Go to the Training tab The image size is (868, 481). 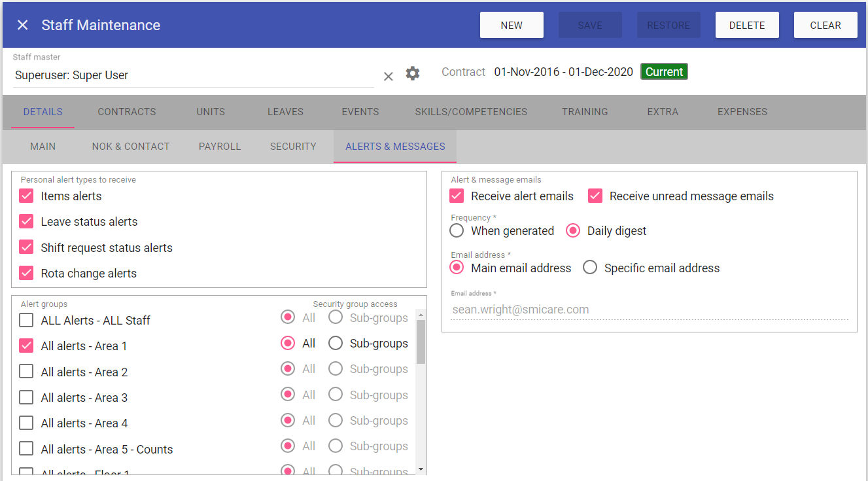(585, 112)
